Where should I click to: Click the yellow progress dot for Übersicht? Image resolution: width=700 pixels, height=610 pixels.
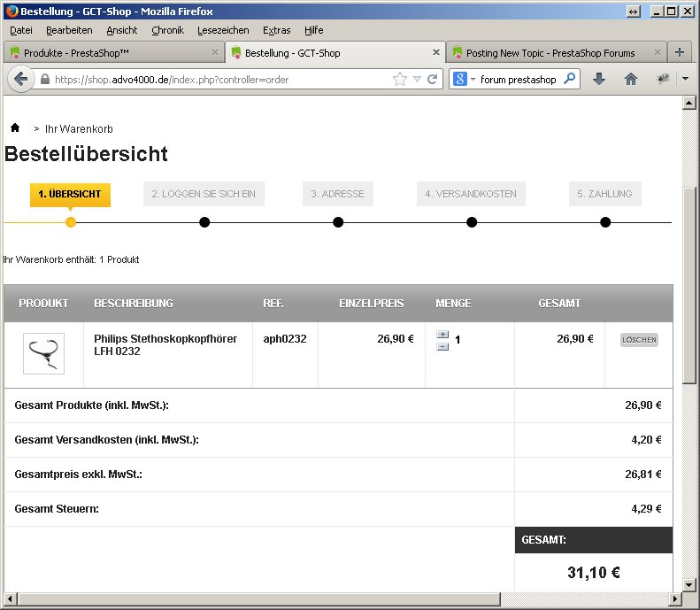pos(71,222)
